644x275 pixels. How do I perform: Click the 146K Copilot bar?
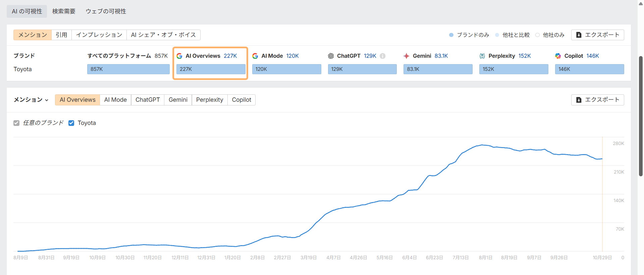click(x=590, y=69)
